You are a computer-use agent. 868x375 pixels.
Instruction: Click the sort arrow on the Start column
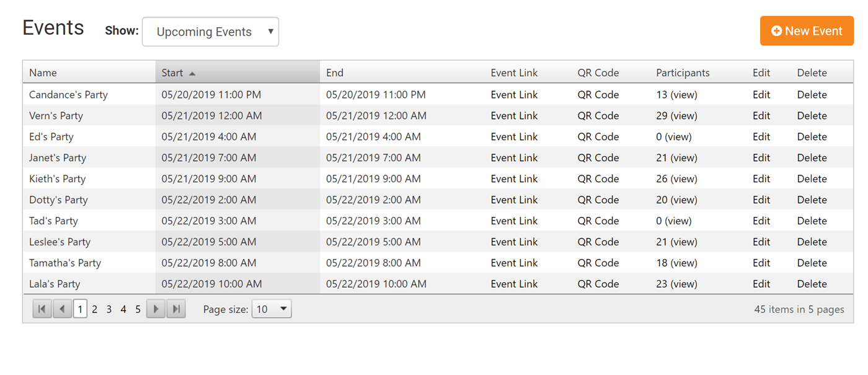[192, 73]
